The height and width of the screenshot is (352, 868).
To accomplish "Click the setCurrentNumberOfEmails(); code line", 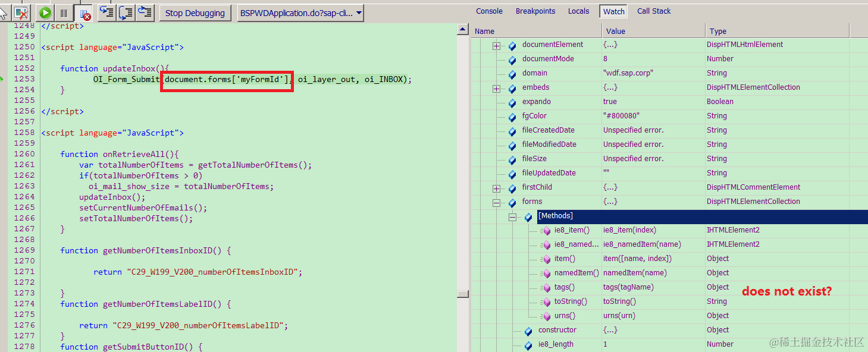I will coord(143,208).
